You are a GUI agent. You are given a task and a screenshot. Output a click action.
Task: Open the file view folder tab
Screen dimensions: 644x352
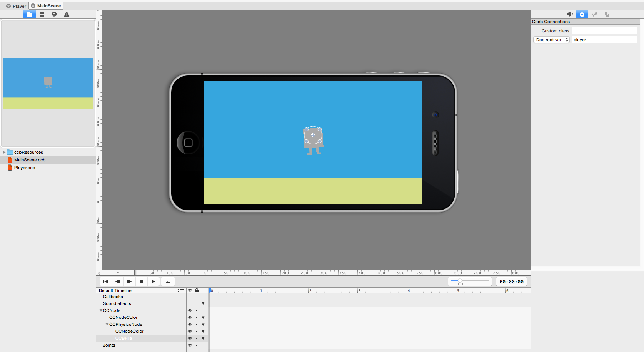tap(30, 14)
